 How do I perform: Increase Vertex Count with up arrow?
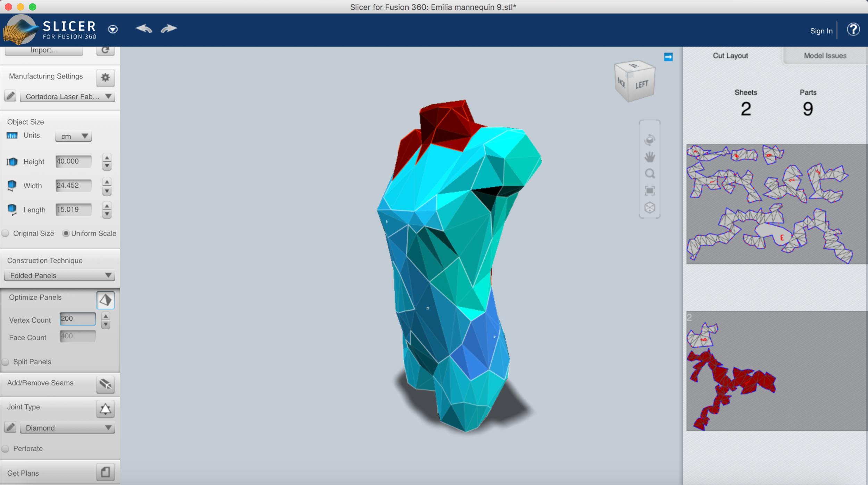(106, 316)
